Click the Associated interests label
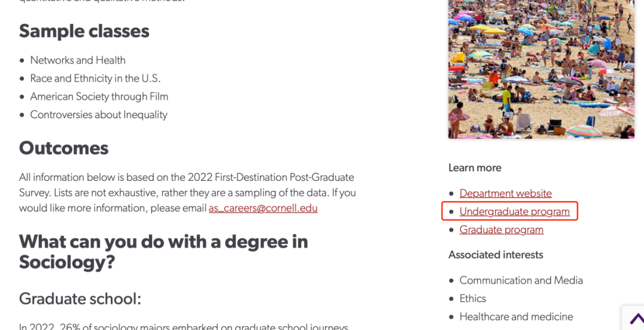The height and width of the screenshot is (330, 644). (x=496, y=255)
